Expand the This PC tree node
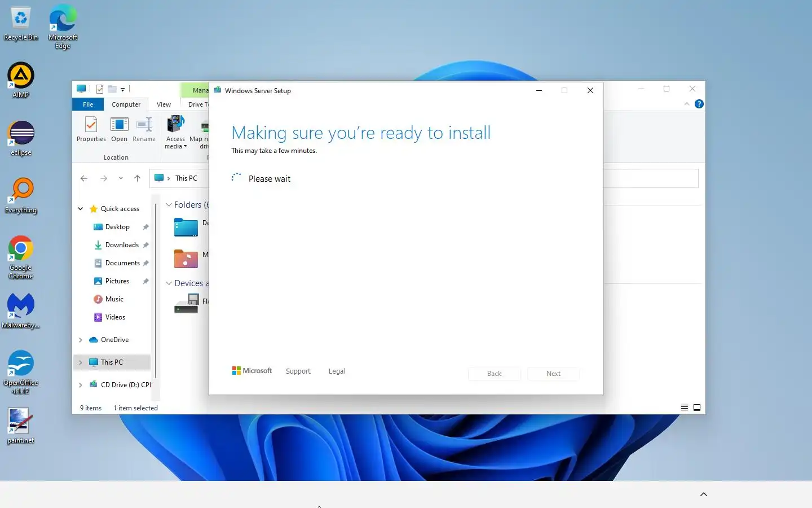The image size is (812, 508). click(80, 362)
